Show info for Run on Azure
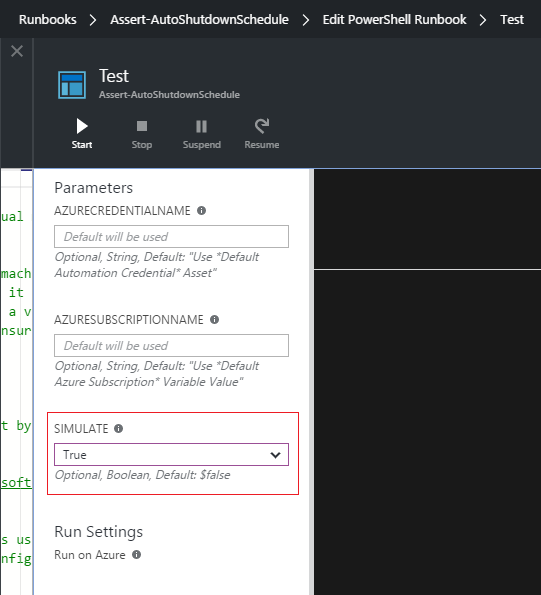The width and height of the screenshot is (541, 595). pos(137,555)
